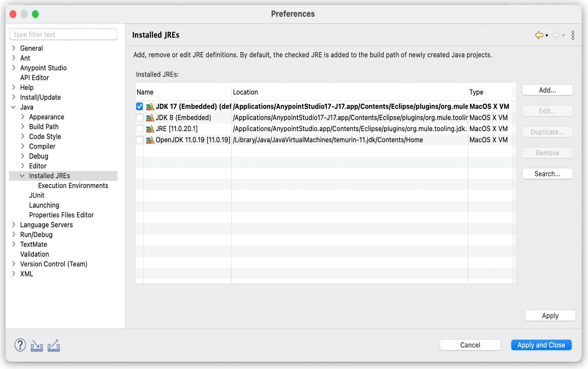This screenshot has height=369, width=588.
Task: Click the export preferences icon
Action: coord(53,344)
